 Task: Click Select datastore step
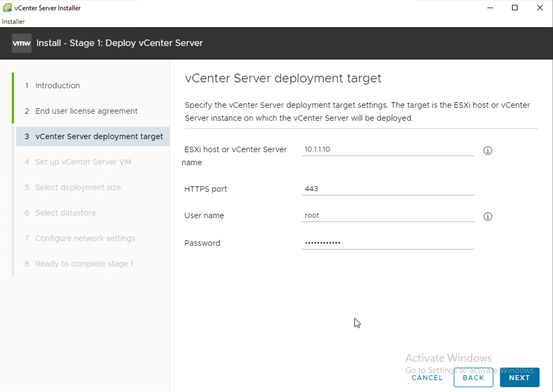tap(66, 213)
